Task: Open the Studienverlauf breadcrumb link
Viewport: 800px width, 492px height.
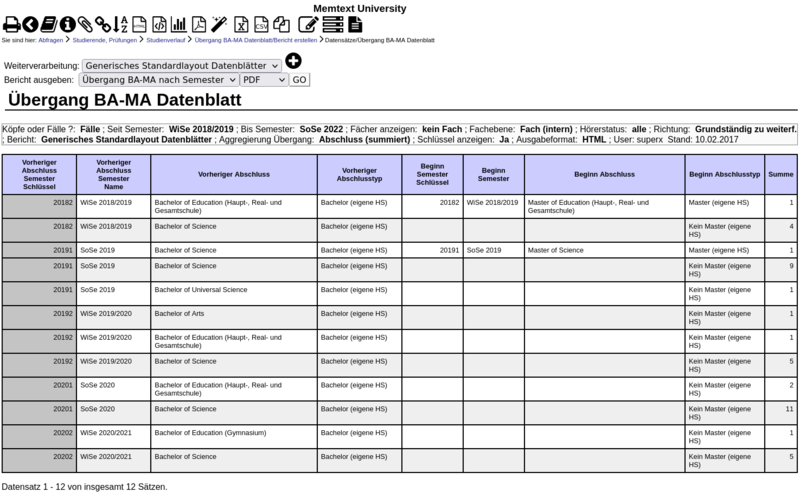Action: (166, 41)
